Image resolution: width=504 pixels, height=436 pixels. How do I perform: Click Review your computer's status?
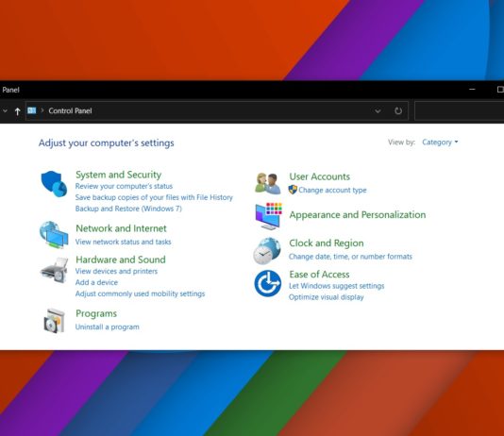coord(124,186)
